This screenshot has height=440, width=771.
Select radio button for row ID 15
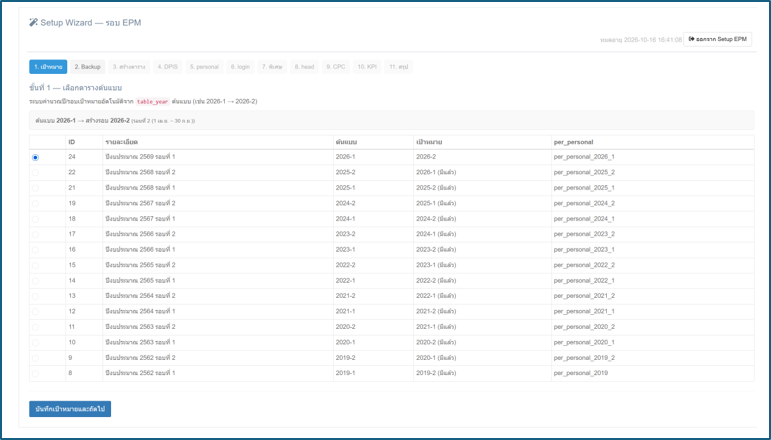tap(35, 265)
